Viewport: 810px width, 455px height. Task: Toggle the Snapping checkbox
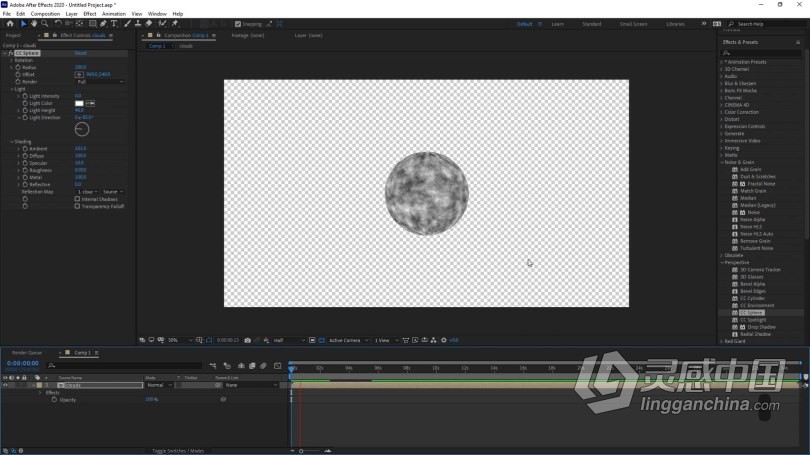pyautogui.click(x=238, y=24)
